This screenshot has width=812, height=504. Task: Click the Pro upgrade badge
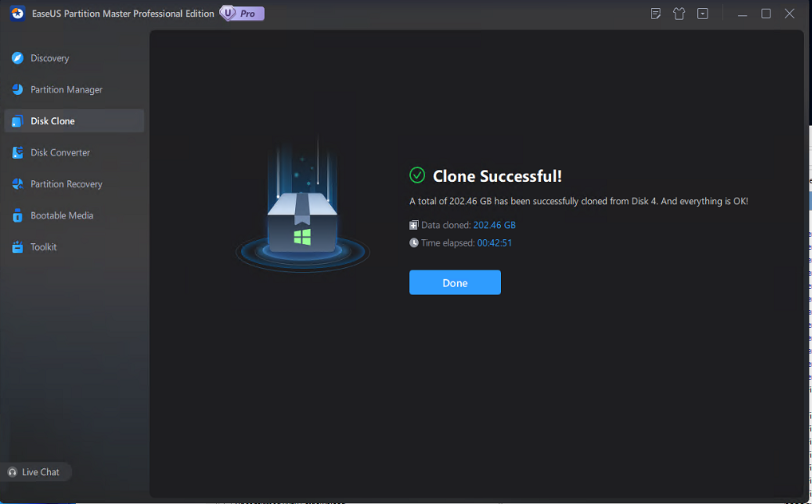(x=242, y=14)
